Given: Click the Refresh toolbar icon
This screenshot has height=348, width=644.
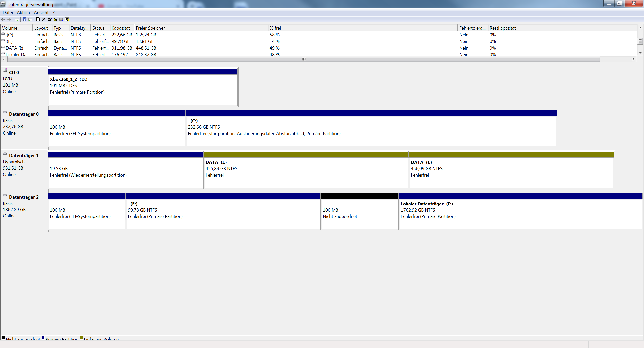Looking at the screenshot, I should [x=38, y=19].
